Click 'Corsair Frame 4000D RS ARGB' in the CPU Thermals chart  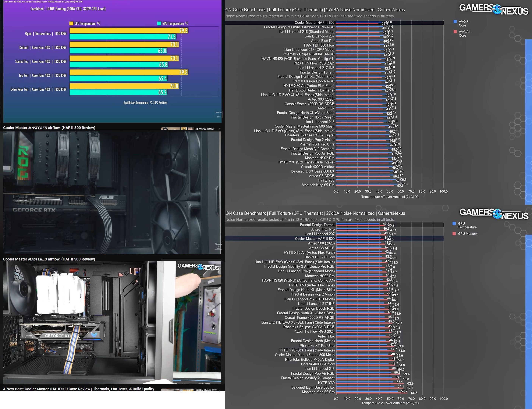[x=309, y=104]
